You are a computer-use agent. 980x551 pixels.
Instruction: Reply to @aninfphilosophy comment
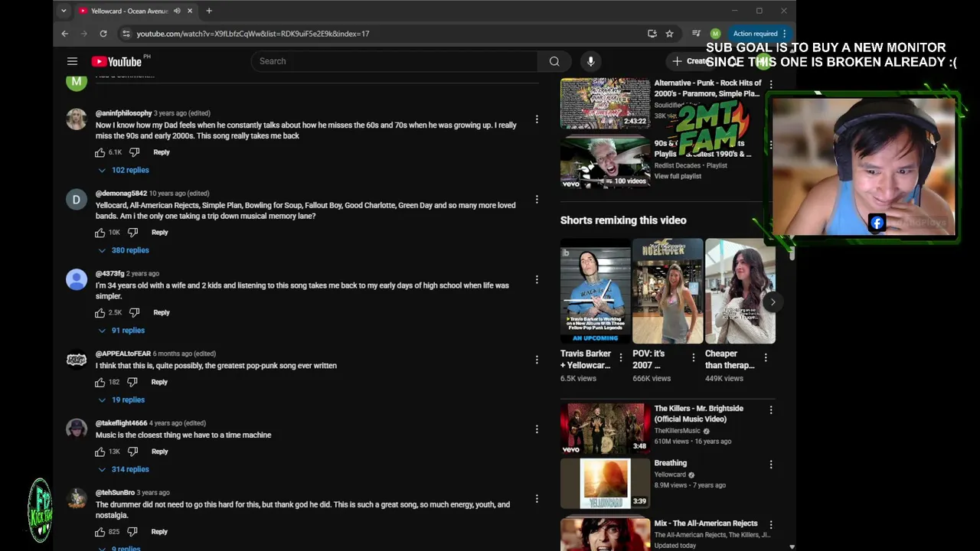coord(162,152)
